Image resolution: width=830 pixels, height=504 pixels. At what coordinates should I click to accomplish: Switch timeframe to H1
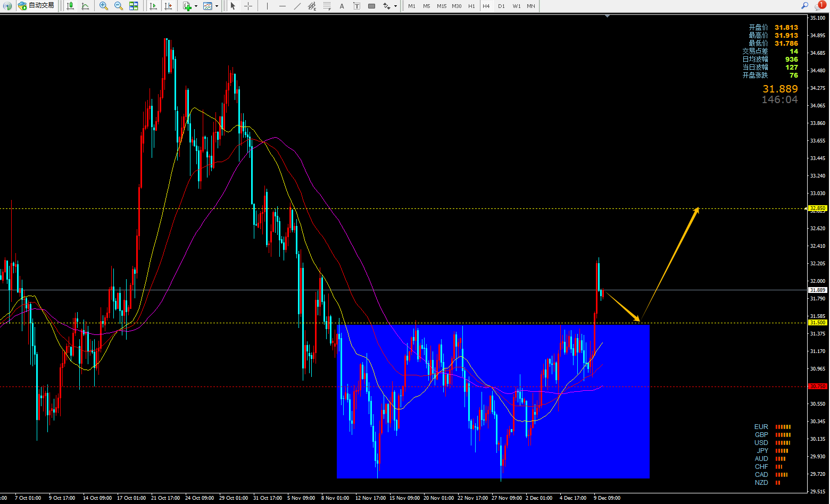pos(471,6)
